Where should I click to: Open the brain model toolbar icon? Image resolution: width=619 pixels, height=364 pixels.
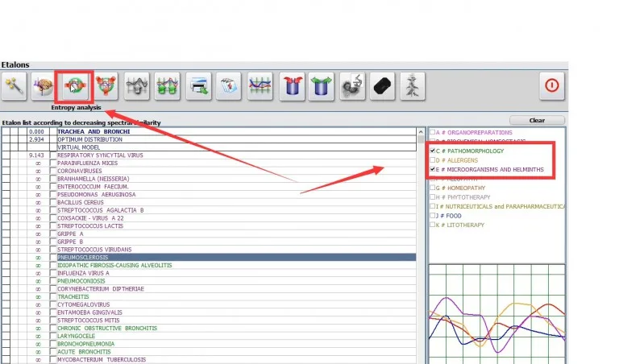(43, 85)
